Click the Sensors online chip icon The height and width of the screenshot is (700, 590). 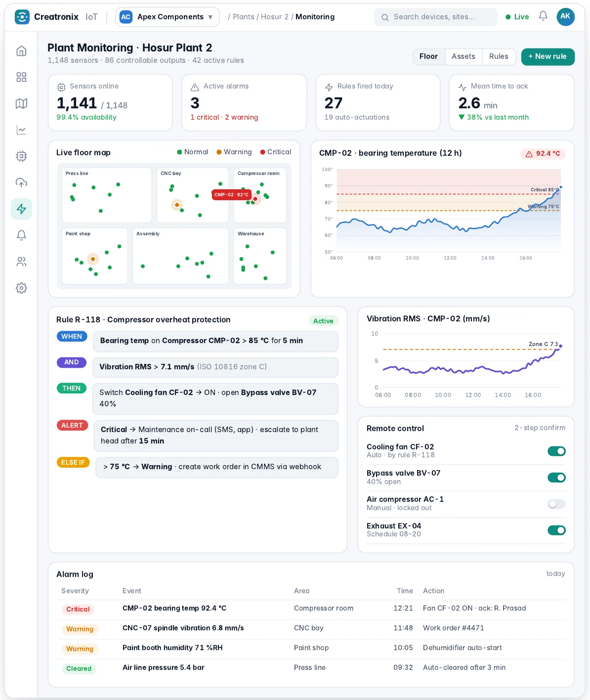61,87
